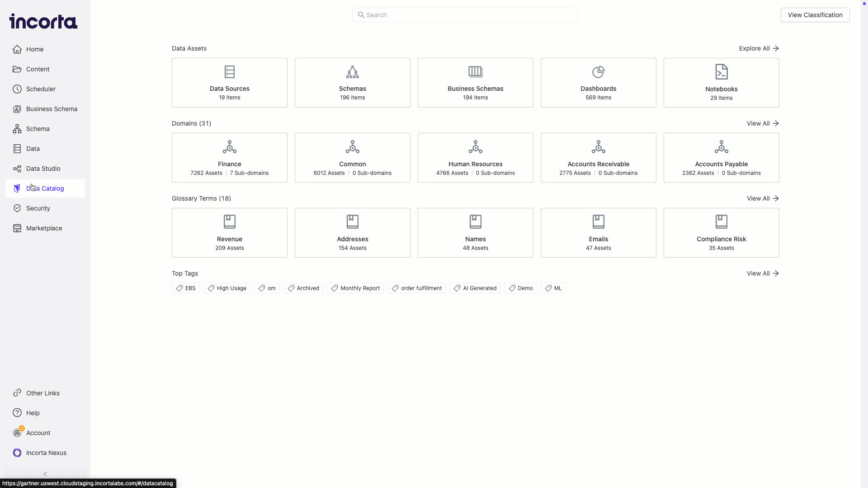Go to Scheduler in the sidebar
868x488 pixels.
[x=41, y=89]
